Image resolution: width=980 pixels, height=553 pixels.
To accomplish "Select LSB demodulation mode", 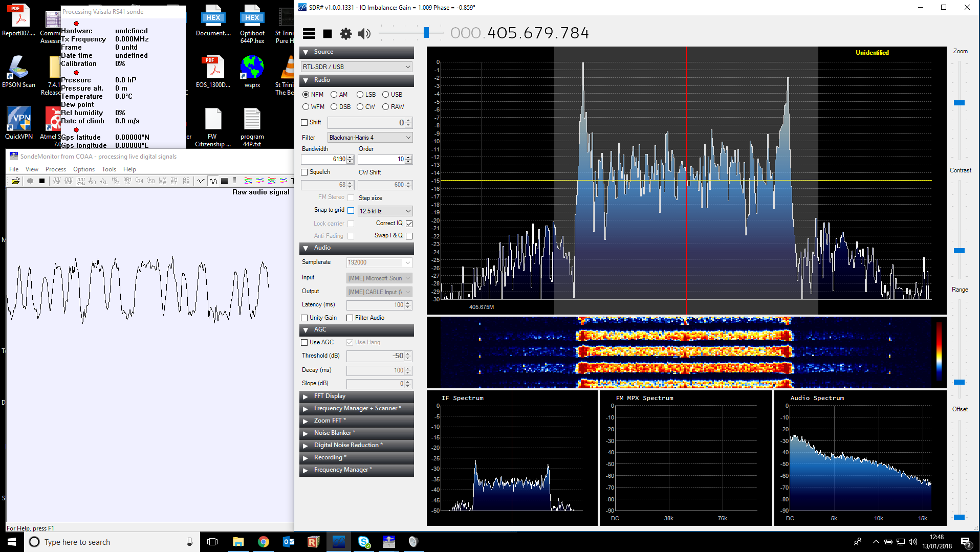I will pyautogui.click(x=360, y=95).
